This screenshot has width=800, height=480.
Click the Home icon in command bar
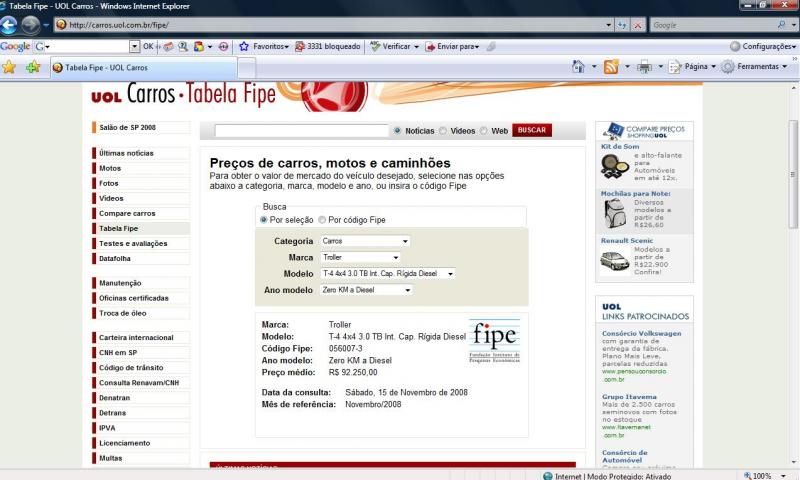[578, 66]
